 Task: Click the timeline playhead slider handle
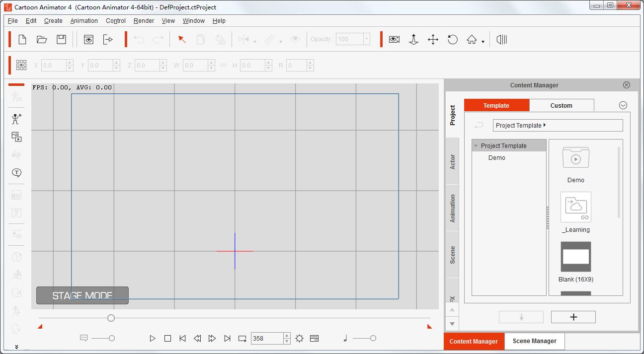click(x=111, y=318)
